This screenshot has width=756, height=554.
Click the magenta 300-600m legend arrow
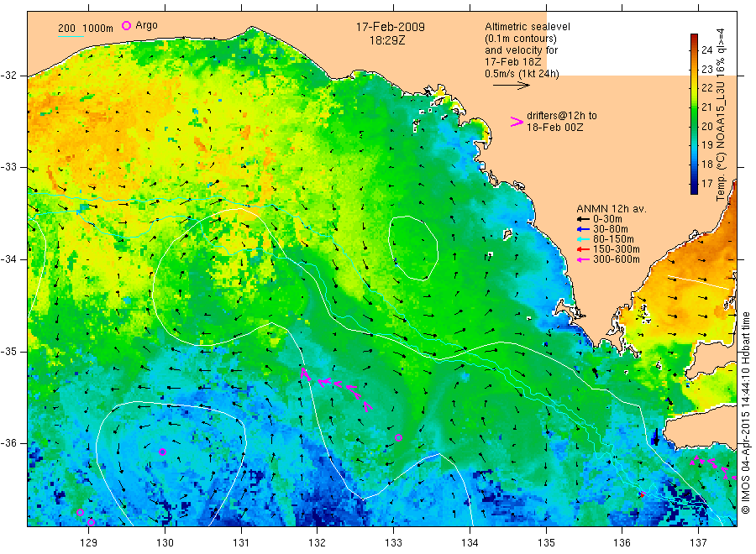coord(583,259)
